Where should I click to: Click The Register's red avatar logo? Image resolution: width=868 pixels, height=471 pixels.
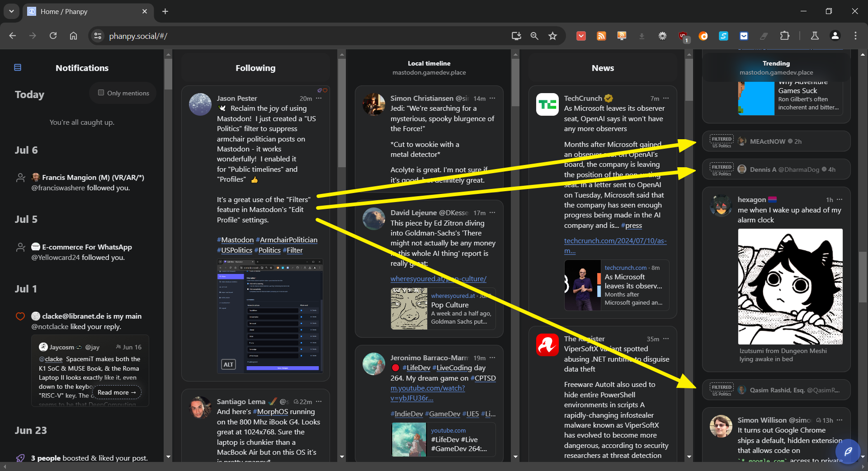(547, 345)
